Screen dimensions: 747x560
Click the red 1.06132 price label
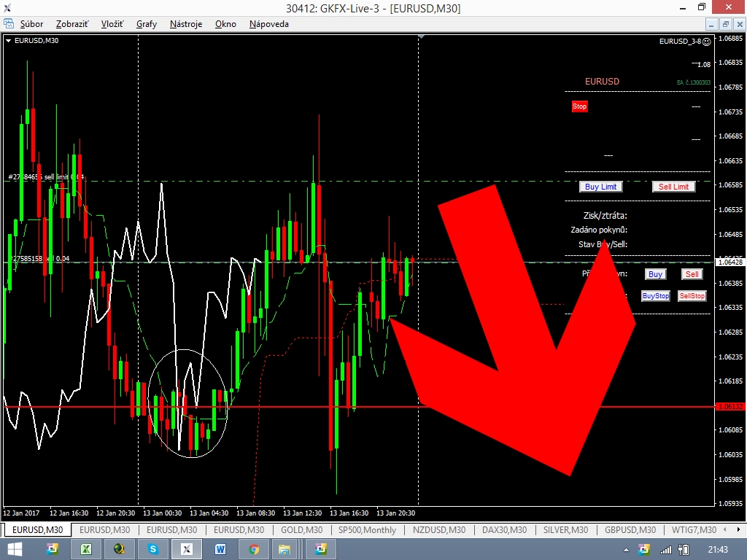(729, 407)
